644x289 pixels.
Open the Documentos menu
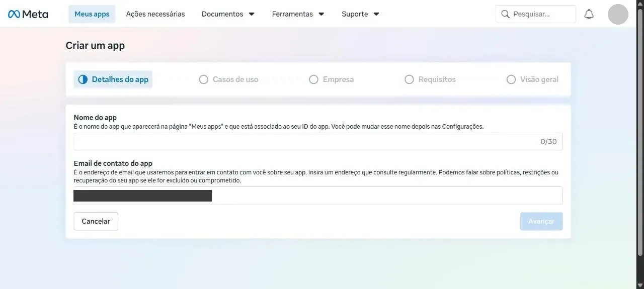coord(228,14)
